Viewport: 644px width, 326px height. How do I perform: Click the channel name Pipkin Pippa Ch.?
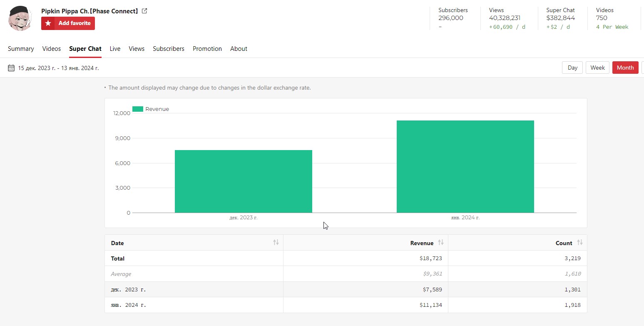click(90, 11)
